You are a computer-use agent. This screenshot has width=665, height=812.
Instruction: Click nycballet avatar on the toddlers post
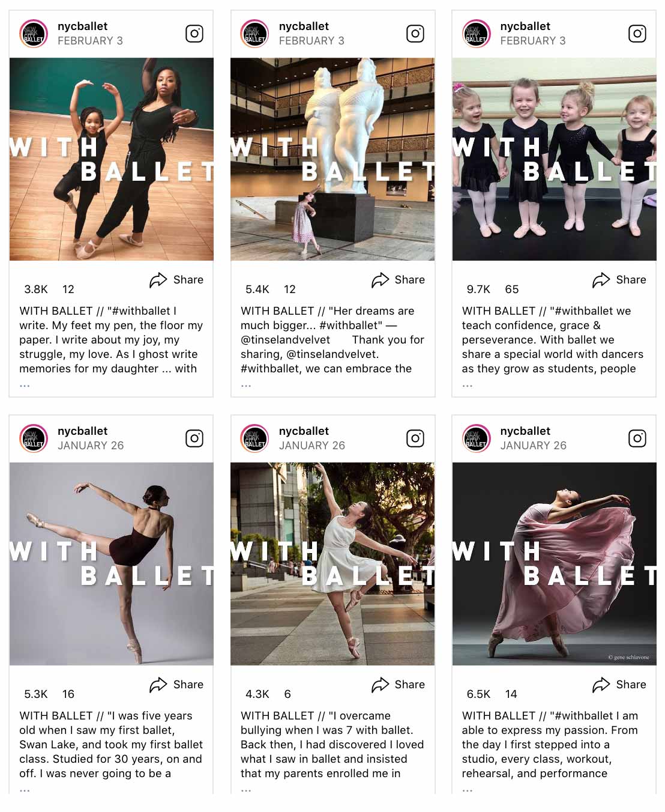[x=476, y=34]
